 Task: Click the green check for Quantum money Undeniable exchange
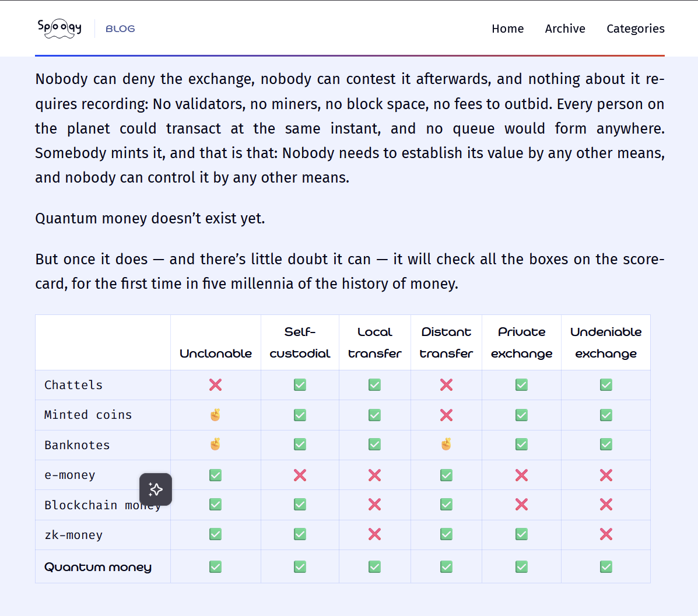(606, 567)
